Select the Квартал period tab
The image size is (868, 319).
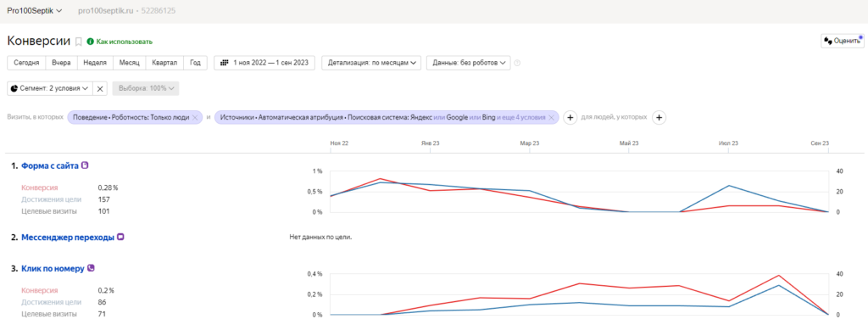[164, 63]
